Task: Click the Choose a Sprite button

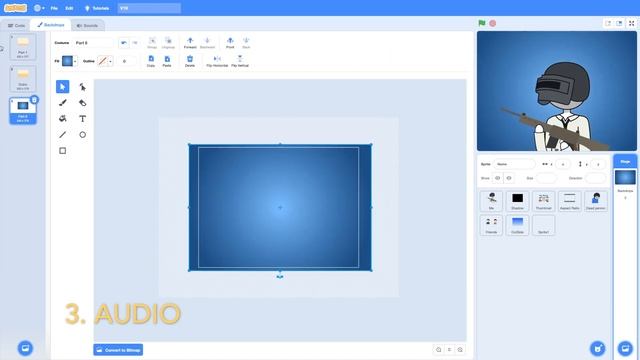Action: click(598, 348)
